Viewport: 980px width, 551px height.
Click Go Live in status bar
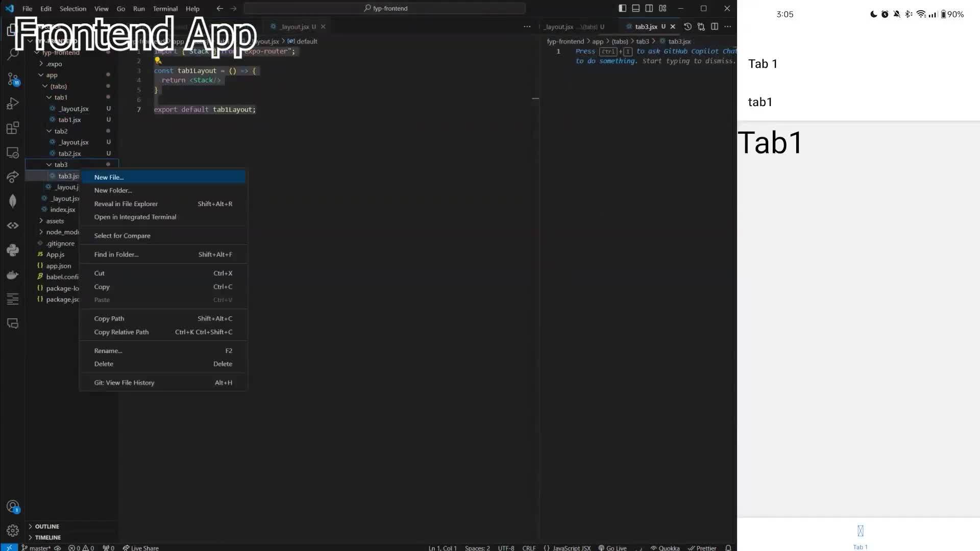point(612,548)
